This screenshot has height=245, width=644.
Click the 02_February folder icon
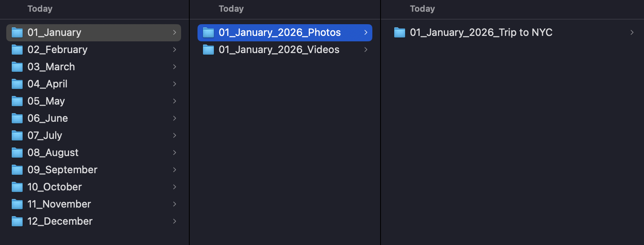tap(17, 50)
